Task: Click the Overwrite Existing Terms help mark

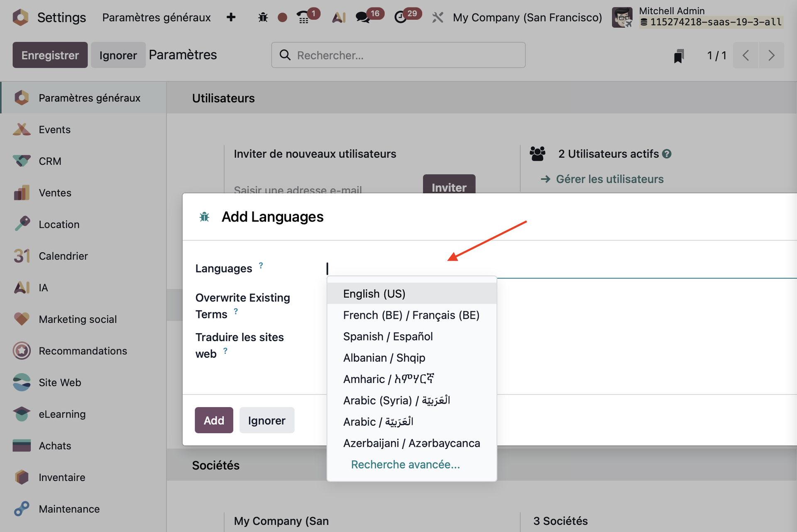Action: click(236, 311)
